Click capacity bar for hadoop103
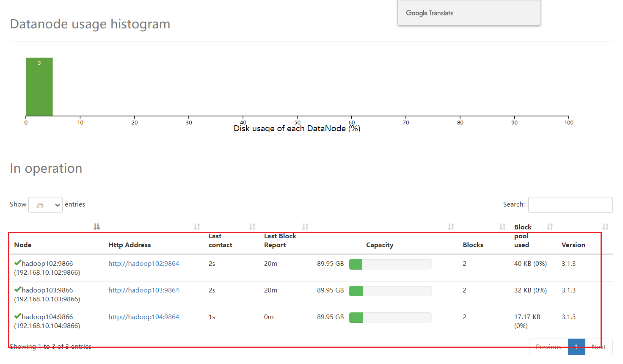623x364 pixels. pyautogui.click(x=390, y=291)
